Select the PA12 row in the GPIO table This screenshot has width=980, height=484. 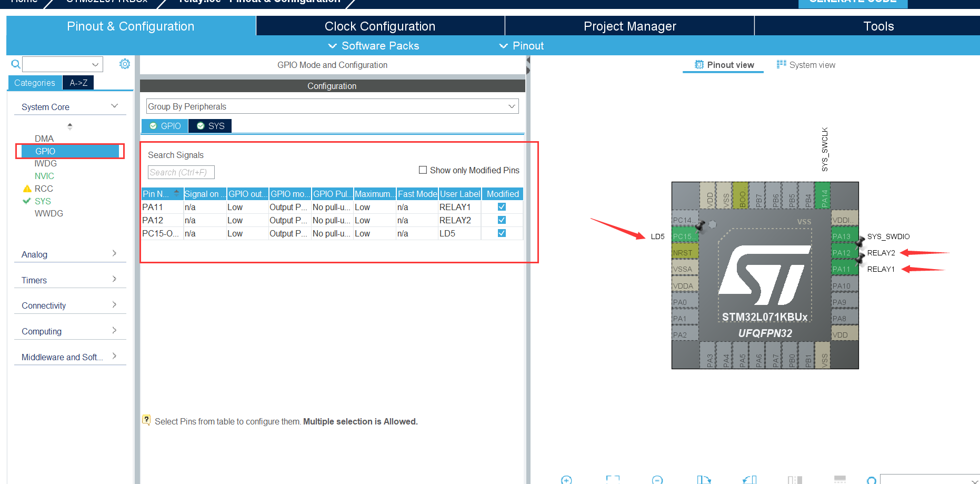tap(332, 220)
